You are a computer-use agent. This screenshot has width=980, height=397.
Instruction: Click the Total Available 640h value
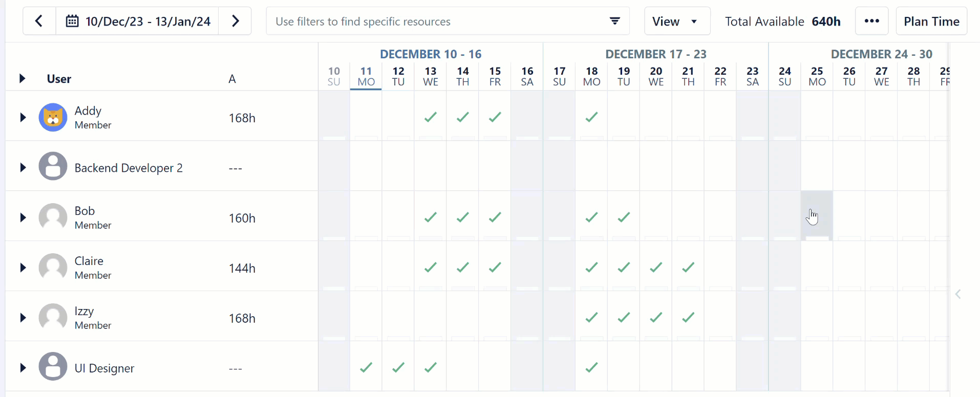coord(826,21)
